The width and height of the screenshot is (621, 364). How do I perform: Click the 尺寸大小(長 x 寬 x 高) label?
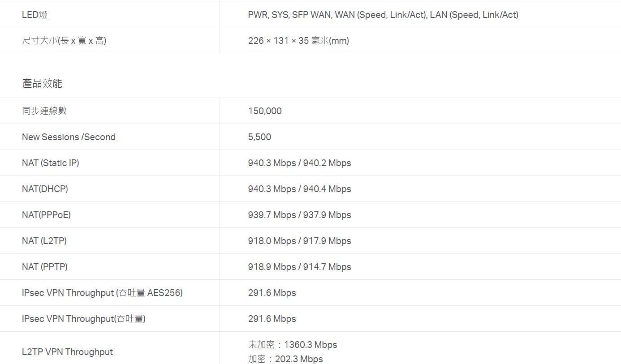point(64,41)
